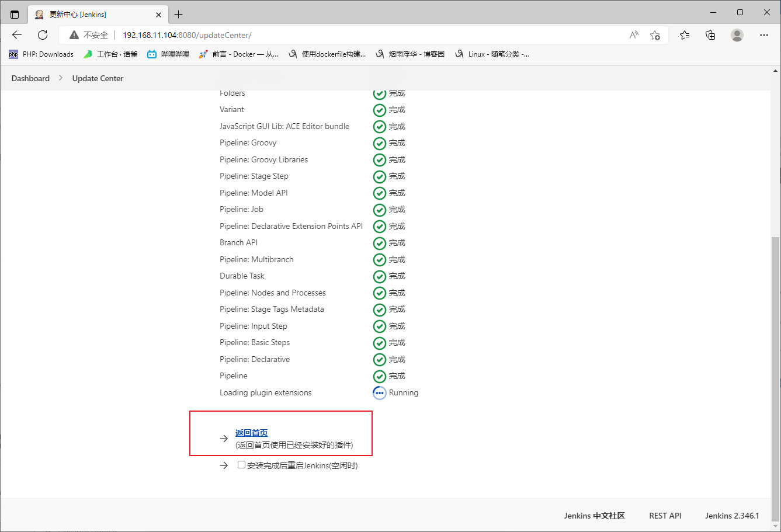Click the browser back arrow
Viewport: 781px width, 532px height.
tap(17, 35)
